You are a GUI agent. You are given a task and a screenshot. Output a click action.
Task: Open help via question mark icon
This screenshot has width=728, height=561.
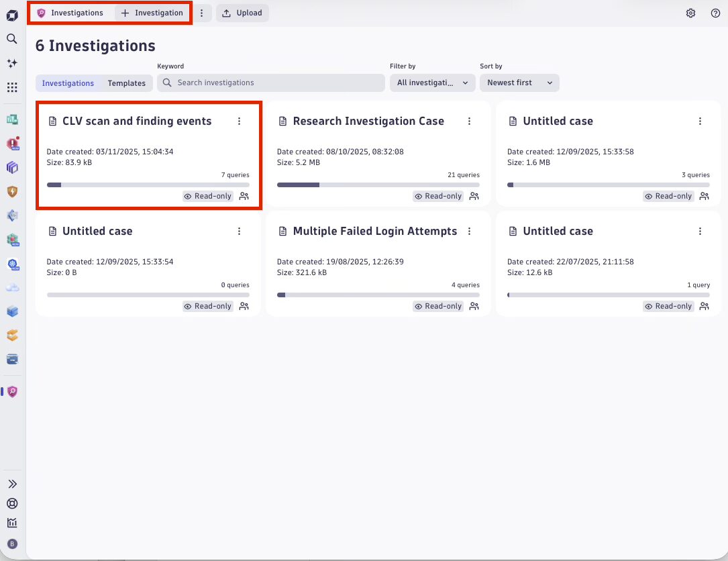tap(715, 13)
